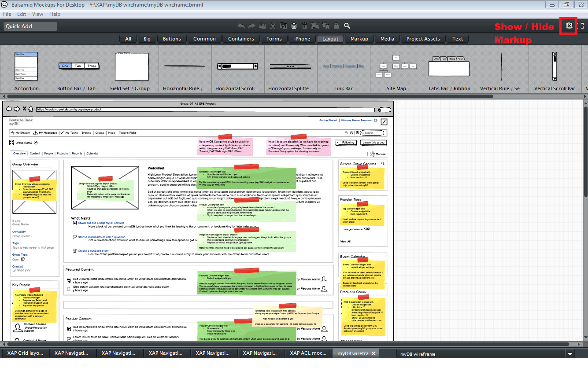
Task: Toggle the lock icon in toolbar
Action: point(337,26)
